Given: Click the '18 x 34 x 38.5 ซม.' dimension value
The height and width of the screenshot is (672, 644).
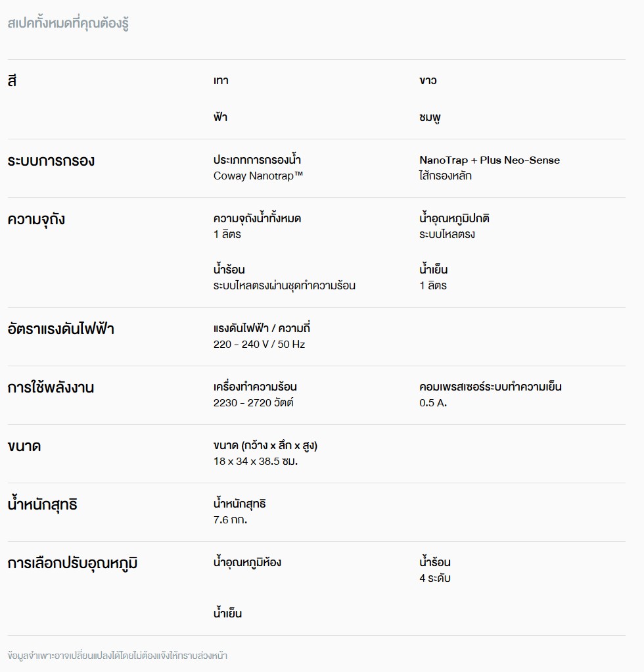Looking at the screenshot, I should [x=256, y=462].
